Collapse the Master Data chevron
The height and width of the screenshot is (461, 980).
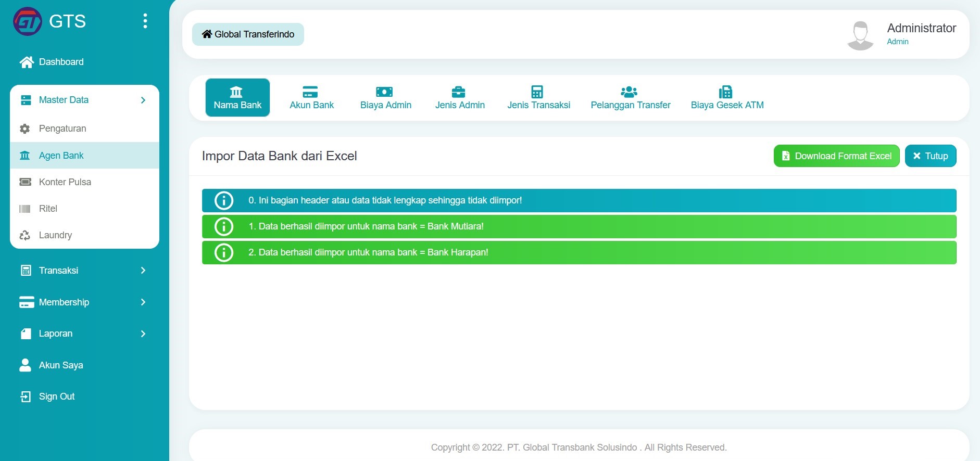click(x=143, y=100)
